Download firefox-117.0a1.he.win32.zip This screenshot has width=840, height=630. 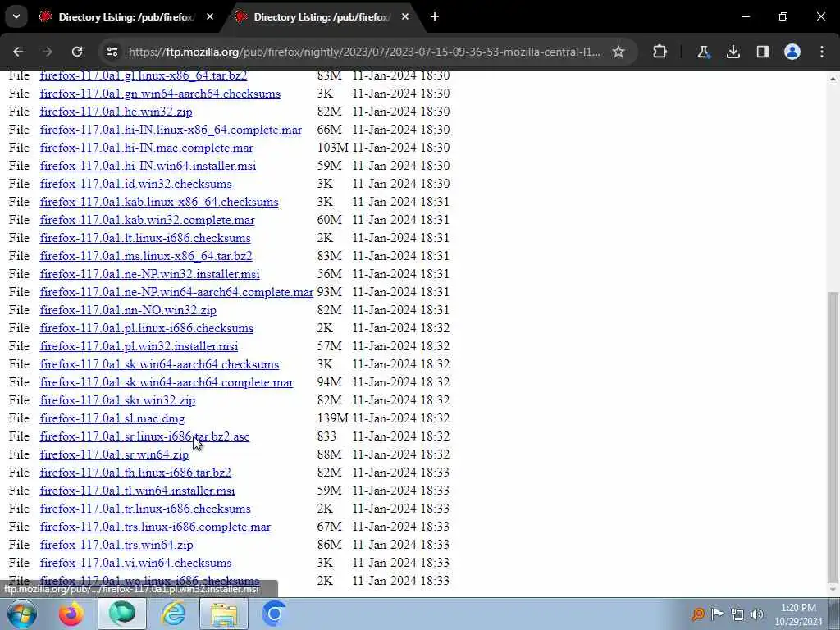116,112
